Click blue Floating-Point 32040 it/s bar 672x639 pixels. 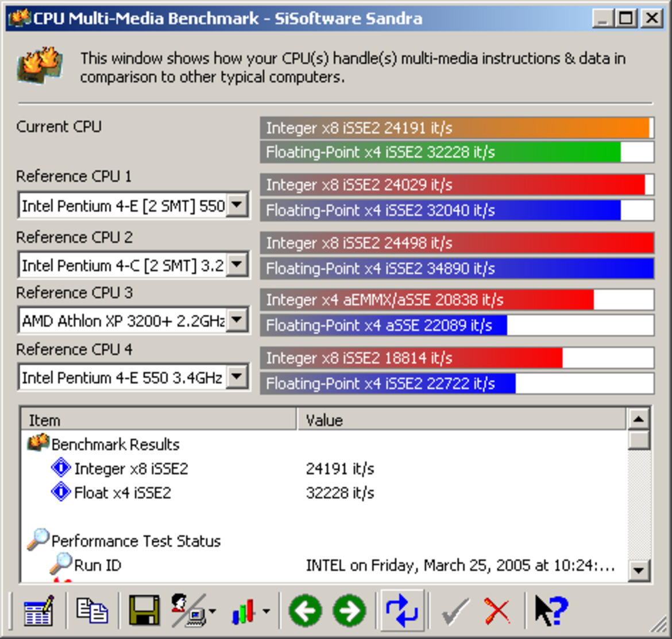pyautogui.click(x=457, y=210)
